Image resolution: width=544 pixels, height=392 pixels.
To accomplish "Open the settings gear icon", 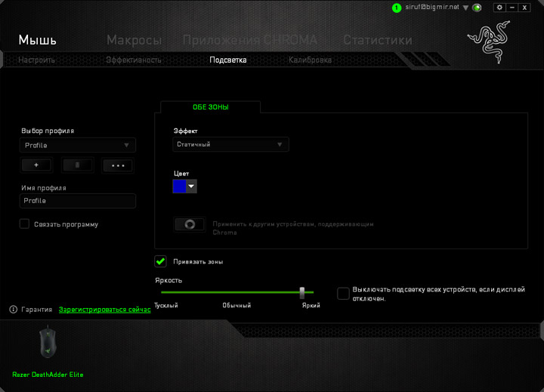I will point(499,8).
